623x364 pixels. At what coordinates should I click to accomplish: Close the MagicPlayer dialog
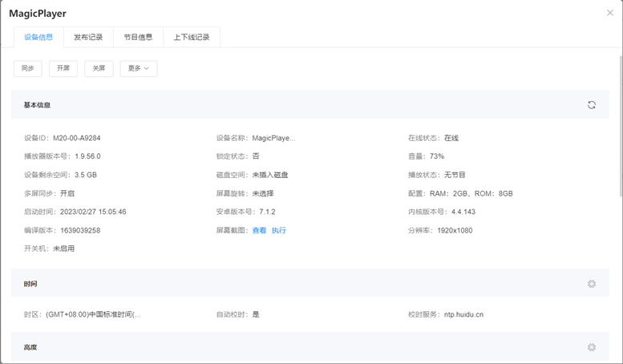(x=610, y=13)
